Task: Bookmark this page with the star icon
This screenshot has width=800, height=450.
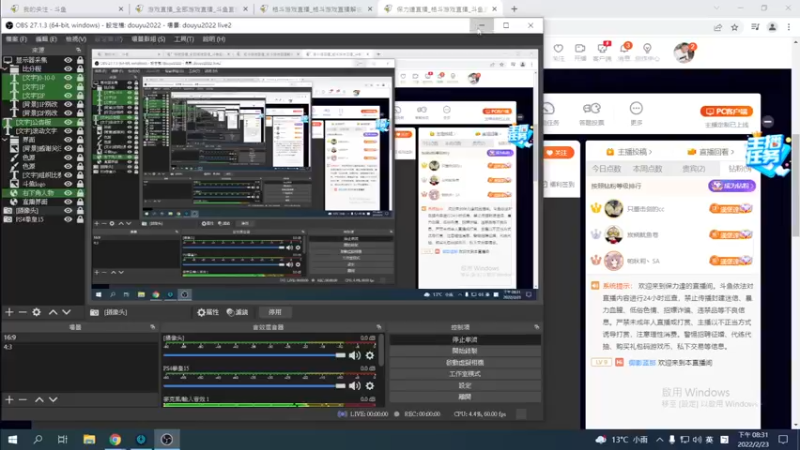Action: click(x=735, y=28)
